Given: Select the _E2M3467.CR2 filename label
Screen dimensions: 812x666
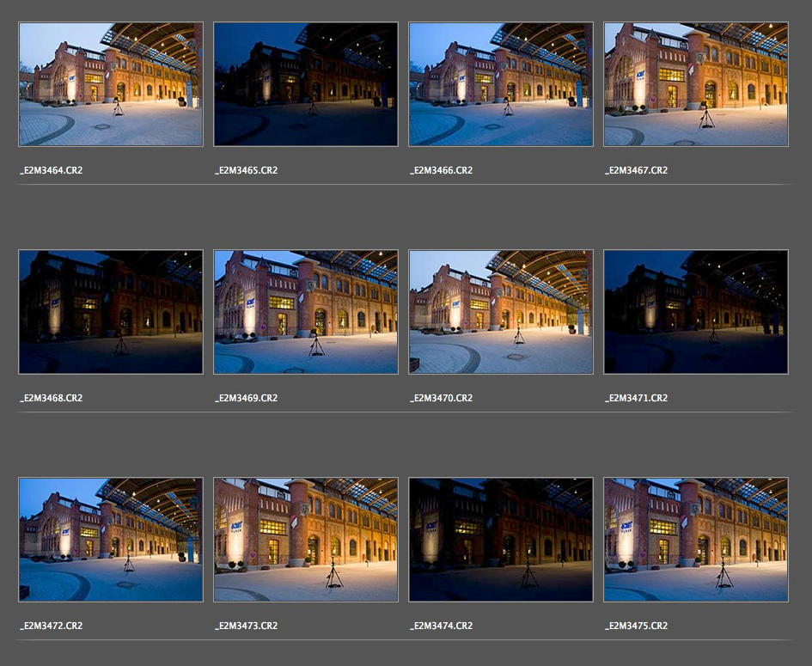Looking at the screenshot, I should point(636,170).
